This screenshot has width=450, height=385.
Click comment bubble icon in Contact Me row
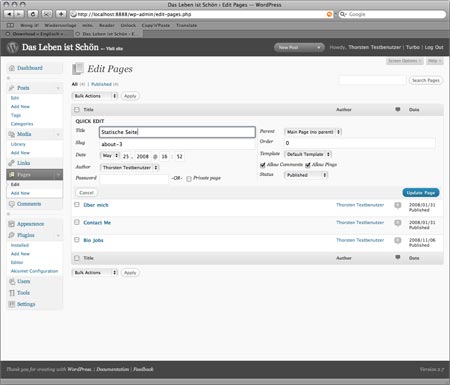[398, 223]
